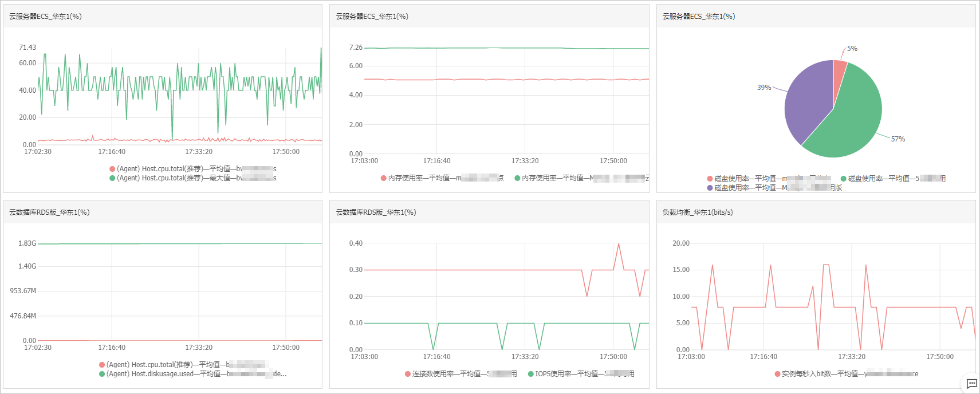980x394 pixels.
Task: Click the 953.67M axis label
Action: click(23, 291)
